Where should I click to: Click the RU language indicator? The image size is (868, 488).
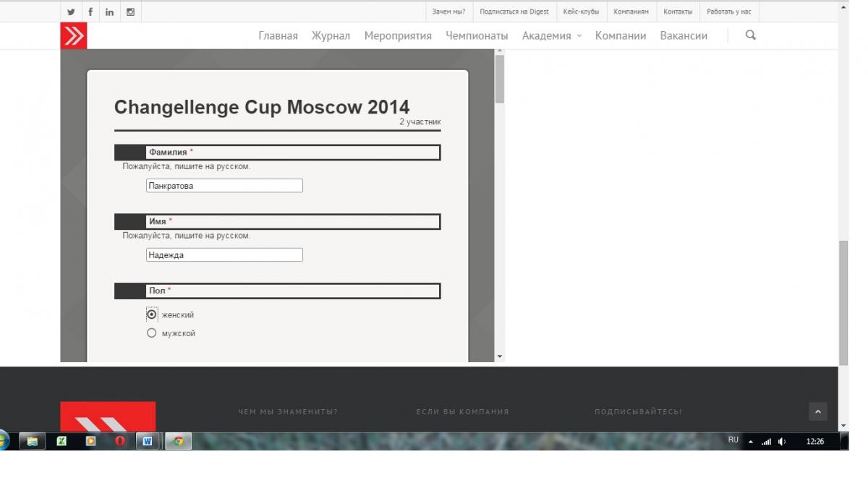click(733, 440)
